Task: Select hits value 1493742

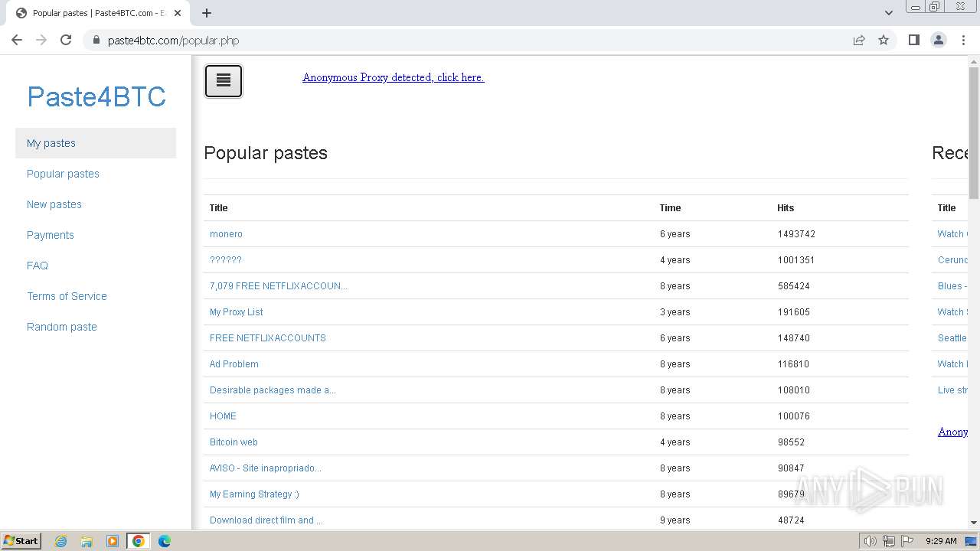Action: tap(796, 234)
